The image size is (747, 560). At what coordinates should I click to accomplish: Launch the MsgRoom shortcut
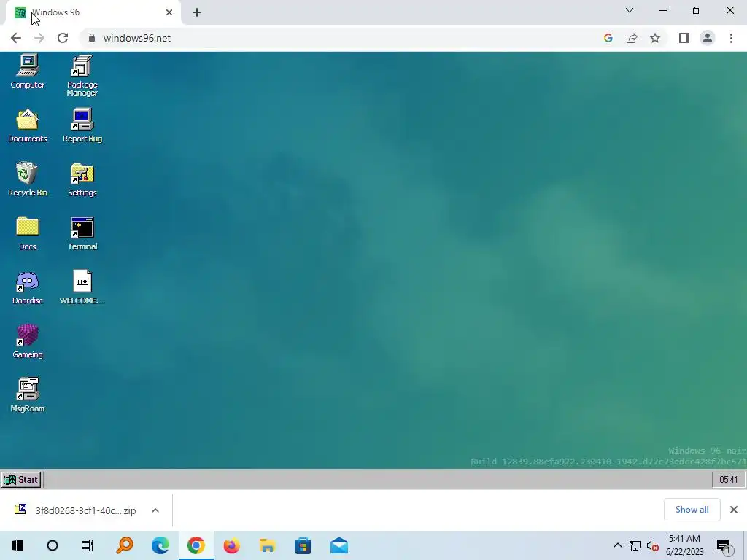28,395
